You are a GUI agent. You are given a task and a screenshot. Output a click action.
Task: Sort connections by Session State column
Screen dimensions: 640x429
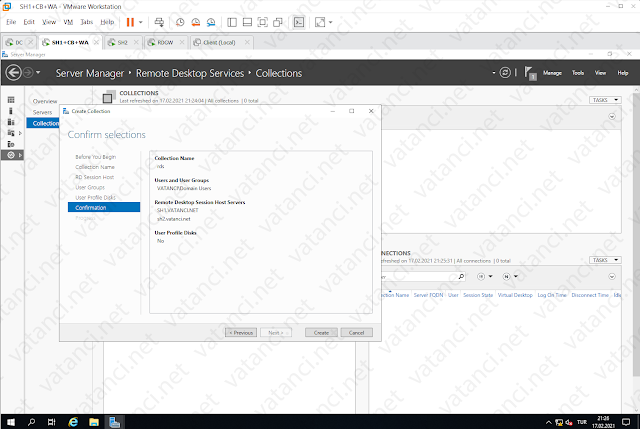(x=478, y=295)
